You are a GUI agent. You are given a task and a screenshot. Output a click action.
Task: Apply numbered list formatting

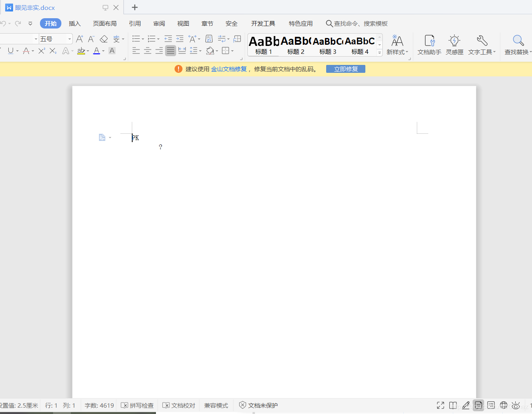pyautogui.click(x=152, y=39)
